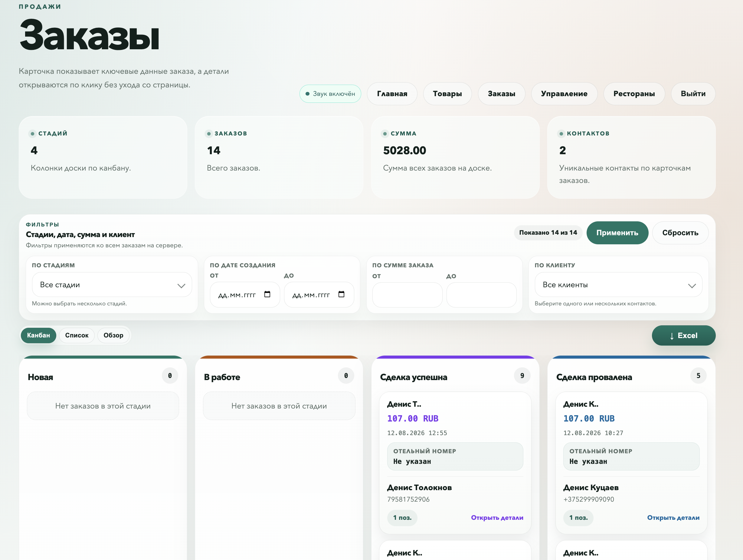Click the 'Заказы' page heading

(89, 35)
